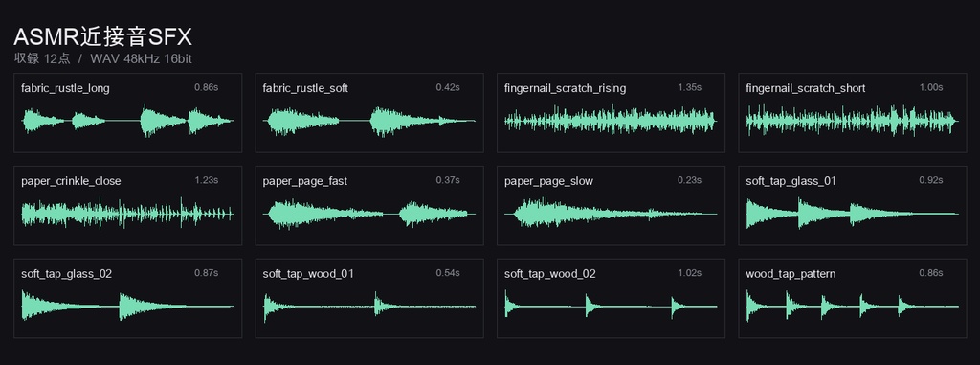
Task: Select the soft_tap_glass_01 file name
Action: pos(791,181)
